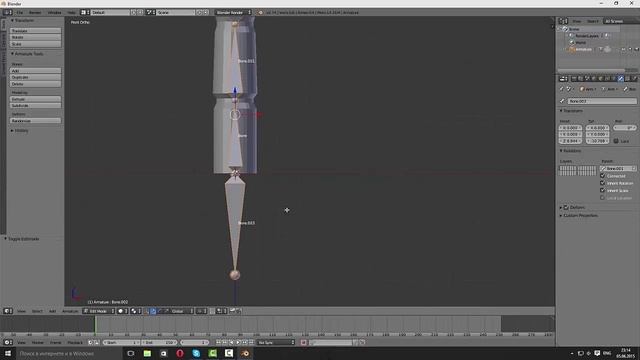Image resolution: width=640 pixels, height=360 pixels.
Task: Collapse the Toggle Editmode operator panel
Action: pyautogui.click(x=22, y=239)
